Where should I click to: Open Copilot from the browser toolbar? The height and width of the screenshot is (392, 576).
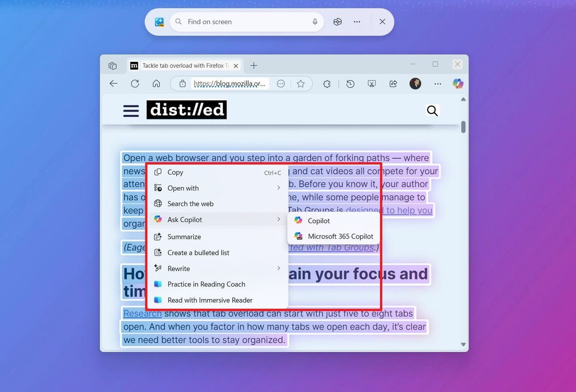pyautogui.click(x=457, y=83)
